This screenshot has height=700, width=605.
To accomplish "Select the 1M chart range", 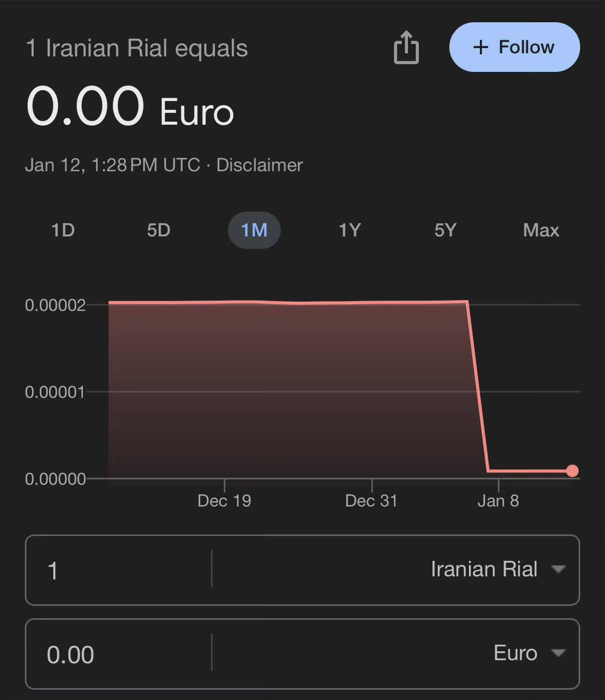I will click(x=254, y=230).
